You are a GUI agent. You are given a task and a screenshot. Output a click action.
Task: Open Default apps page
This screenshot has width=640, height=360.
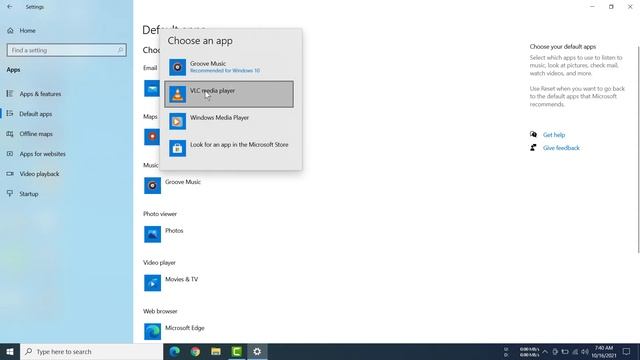click(36, 114)
